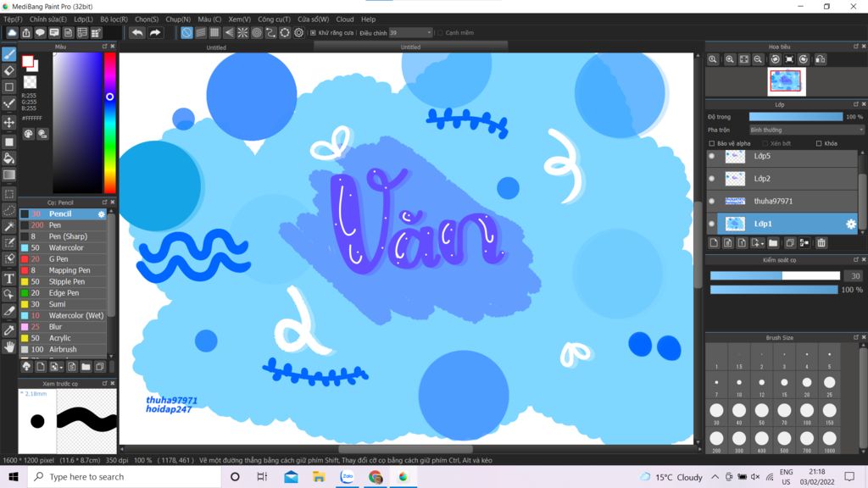This screenshot has width=868, height=488.
Task: Select the Edge Pen brush
Action: click(x=63, y=293)
